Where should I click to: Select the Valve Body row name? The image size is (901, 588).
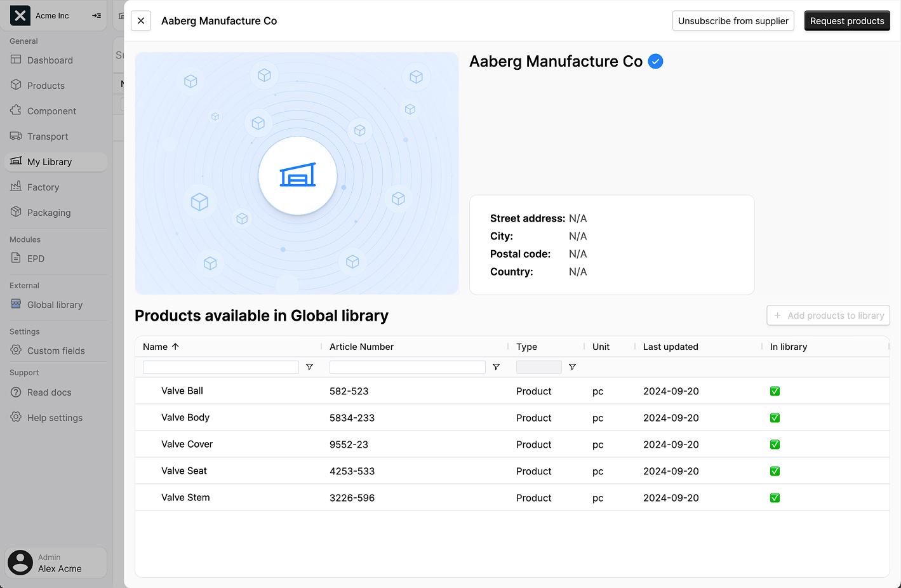[x=185, y=417]
